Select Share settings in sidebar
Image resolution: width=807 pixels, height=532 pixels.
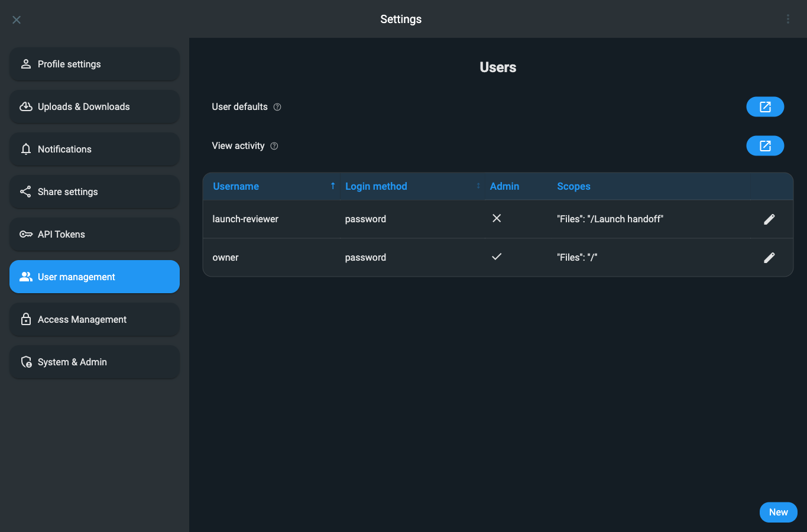(x=95, y=192)
